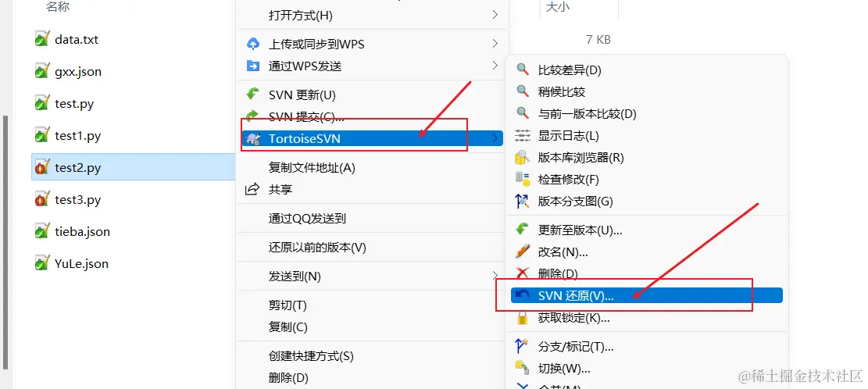
Task: Choose 创建快捷方式(S) menu entry
Action: click(x=310, y=355)
